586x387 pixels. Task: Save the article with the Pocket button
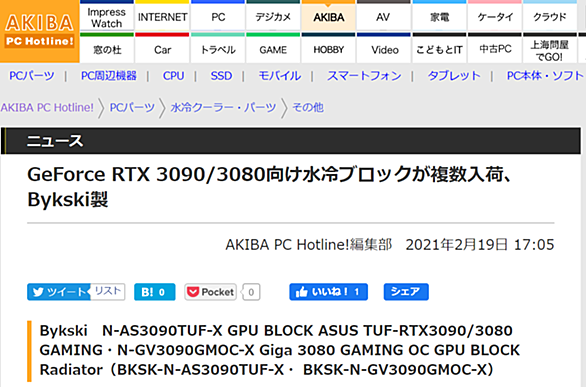tap(210, 292)
